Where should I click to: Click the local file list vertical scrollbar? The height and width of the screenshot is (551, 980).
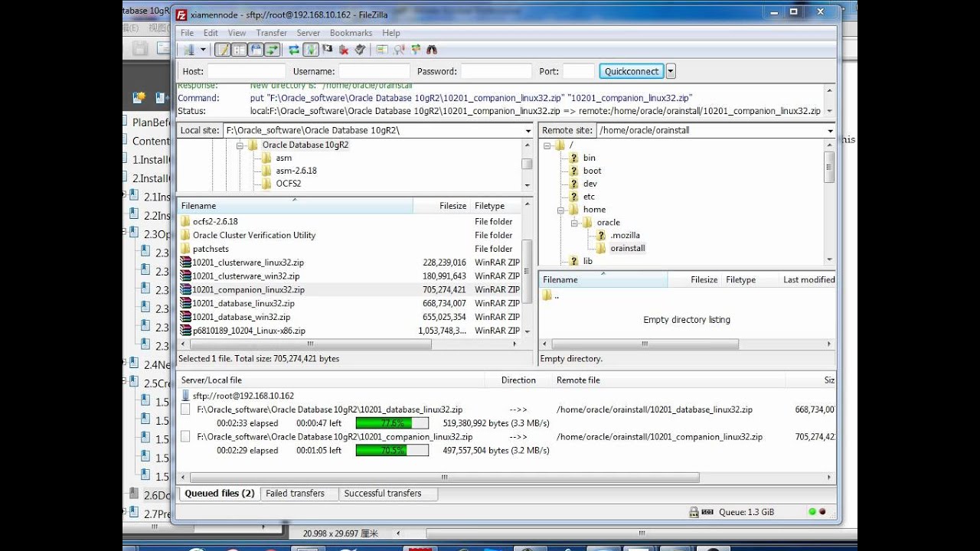[527, 269]
